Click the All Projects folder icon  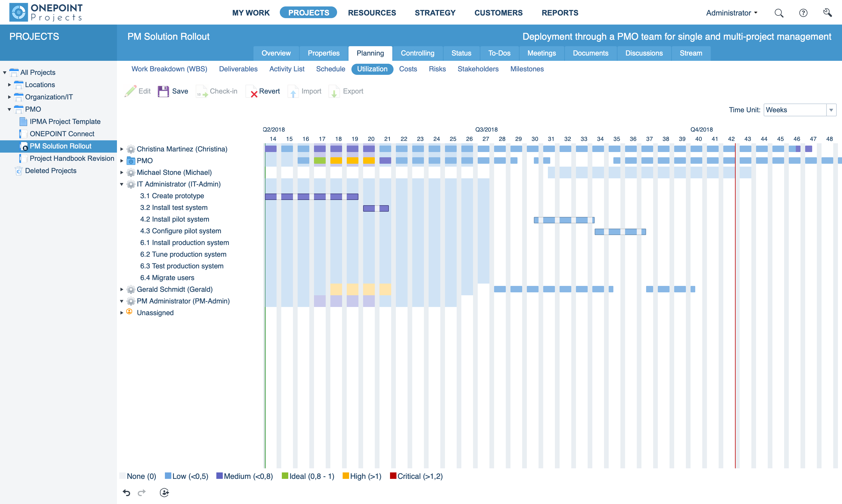click(x=14, y=72)
